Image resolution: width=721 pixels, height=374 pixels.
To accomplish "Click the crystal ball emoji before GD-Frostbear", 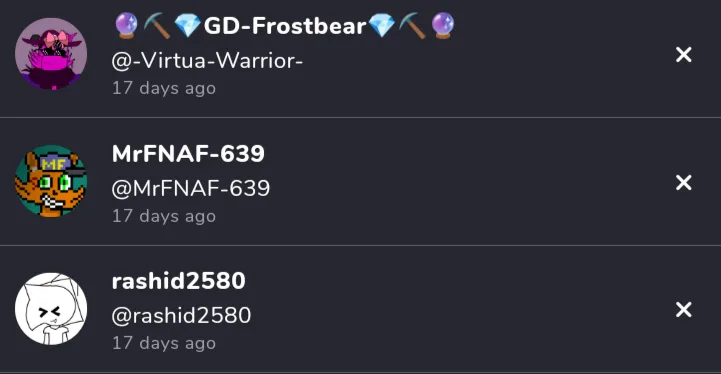I will 126,26.
